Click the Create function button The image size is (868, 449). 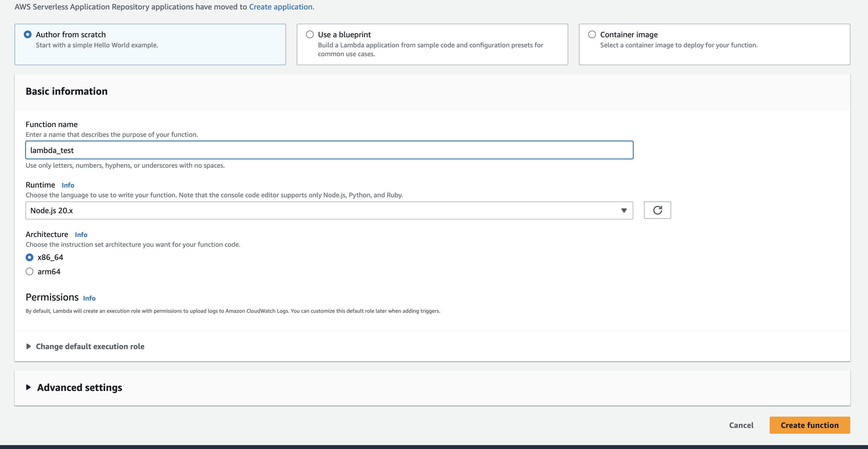pos(809,425)
